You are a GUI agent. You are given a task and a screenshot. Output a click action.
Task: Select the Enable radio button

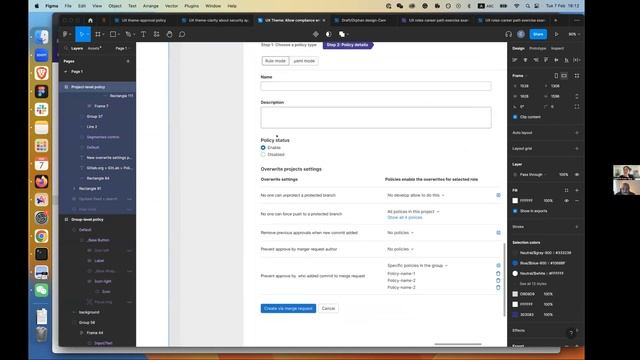coord(263,147)
